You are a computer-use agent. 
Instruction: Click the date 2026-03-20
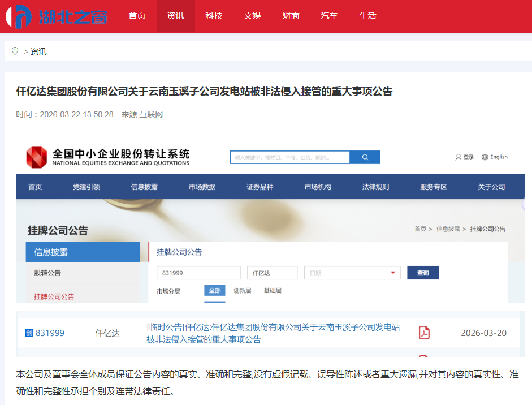point(483,333)
